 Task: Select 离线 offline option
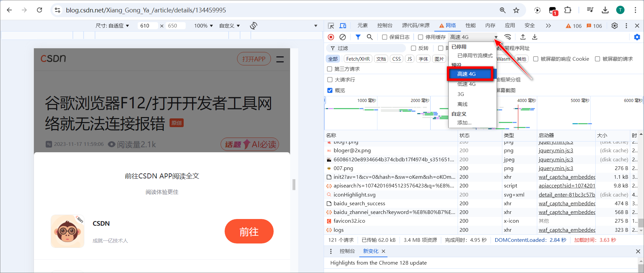click(x=472, y=104)
